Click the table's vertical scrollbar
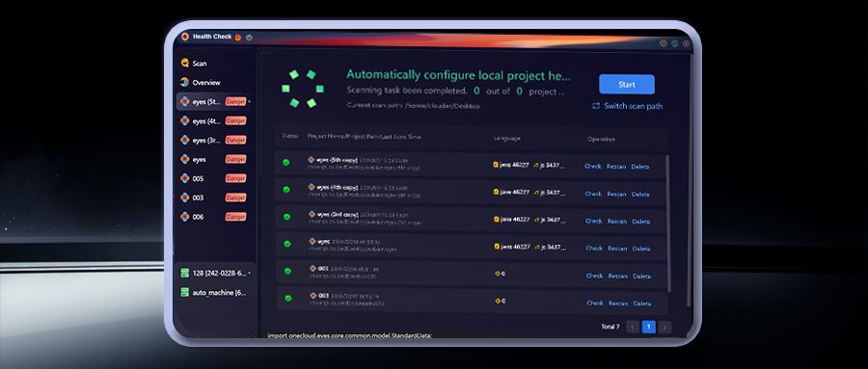The height and width of the screenshot is (369, 868). point(668,223)
